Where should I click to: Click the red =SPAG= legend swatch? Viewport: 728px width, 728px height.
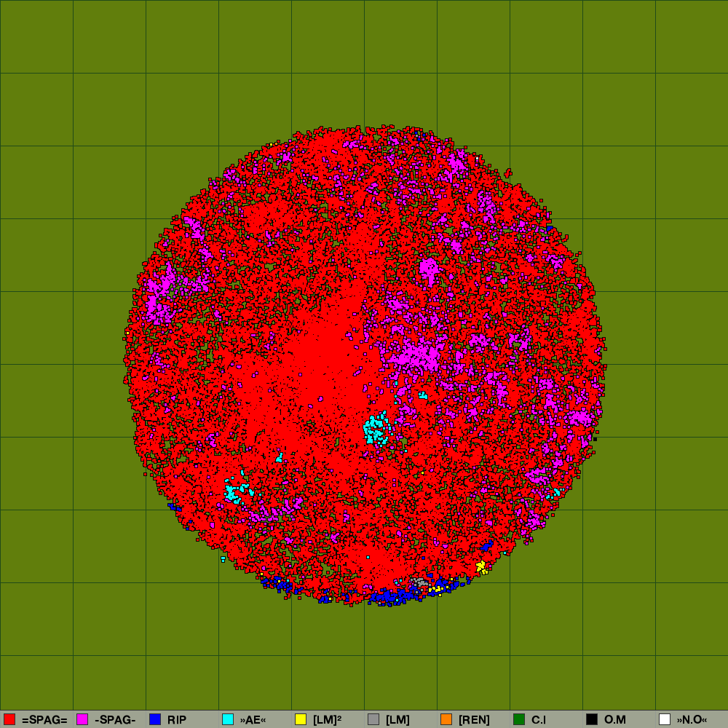click(9, 719)
